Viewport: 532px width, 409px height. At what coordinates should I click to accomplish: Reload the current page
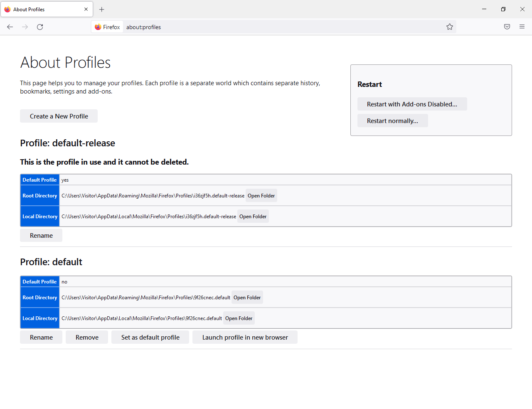point(40,27)
